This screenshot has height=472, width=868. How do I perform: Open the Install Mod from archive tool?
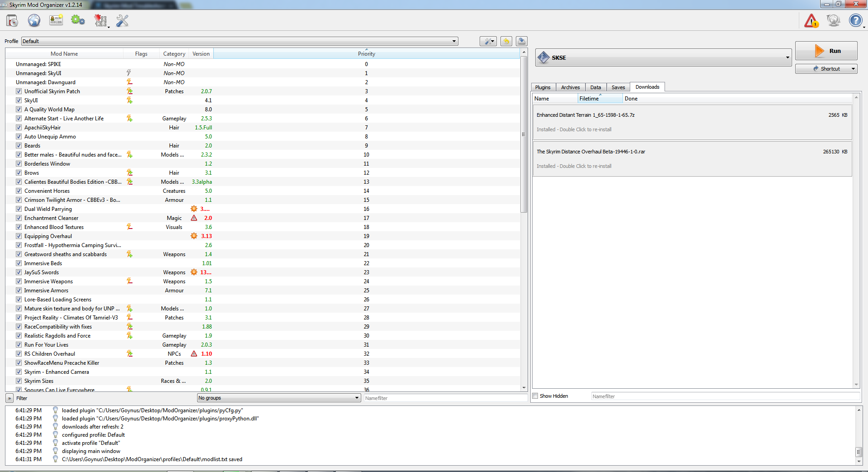point(12,21)
